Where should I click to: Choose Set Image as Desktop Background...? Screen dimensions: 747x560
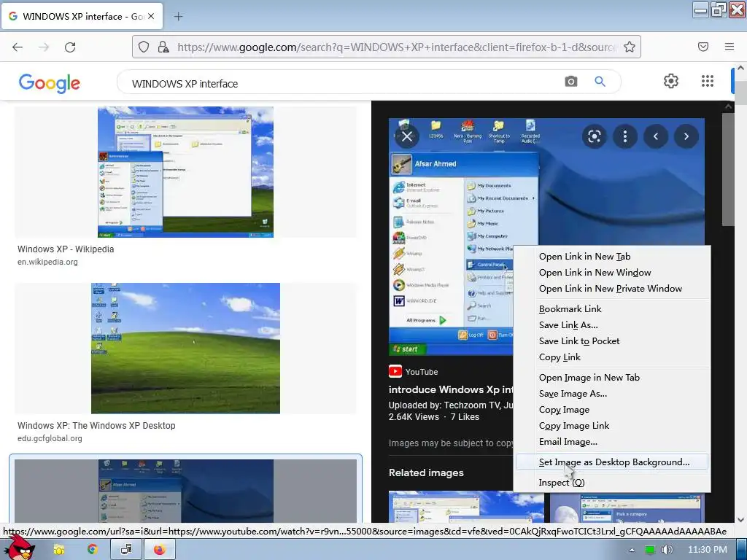coord(613,462)
